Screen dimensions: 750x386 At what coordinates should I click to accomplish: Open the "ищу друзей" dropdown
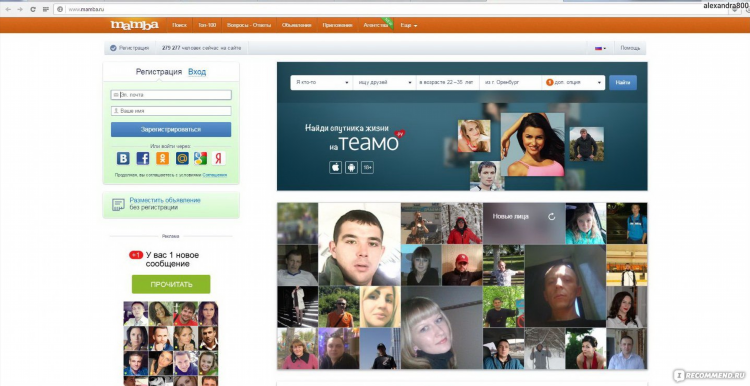coord(385,83)
